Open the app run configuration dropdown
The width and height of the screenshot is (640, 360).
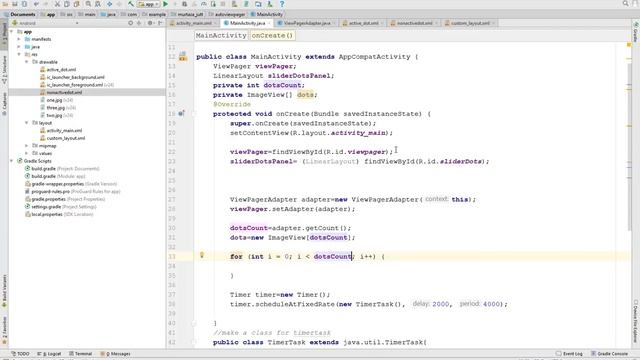pos(148,4)
